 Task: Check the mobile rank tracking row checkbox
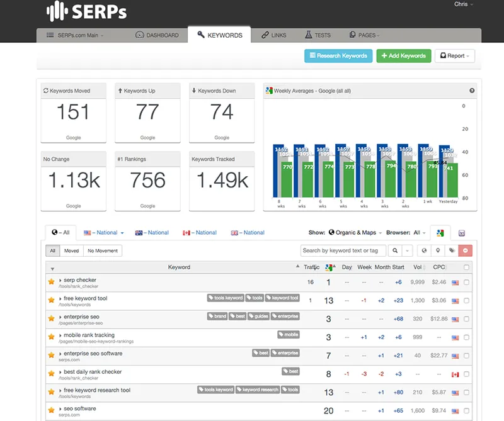point(466,337)
